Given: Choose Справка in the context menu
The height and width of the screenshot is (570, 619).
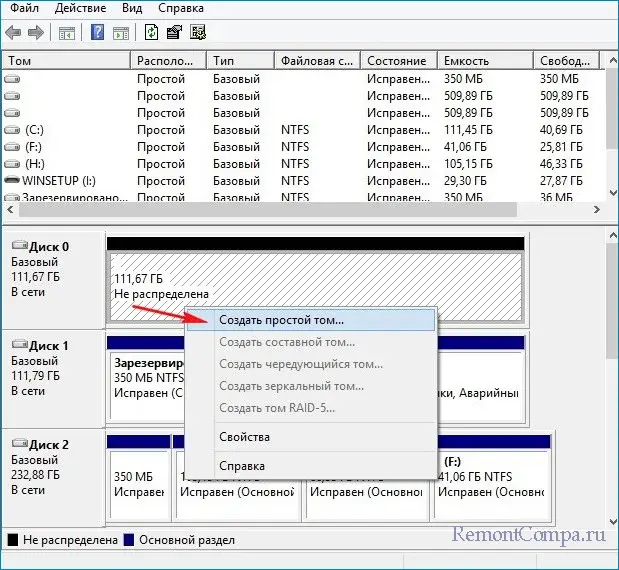Looking at the screenshot, I should click(242, 466).
